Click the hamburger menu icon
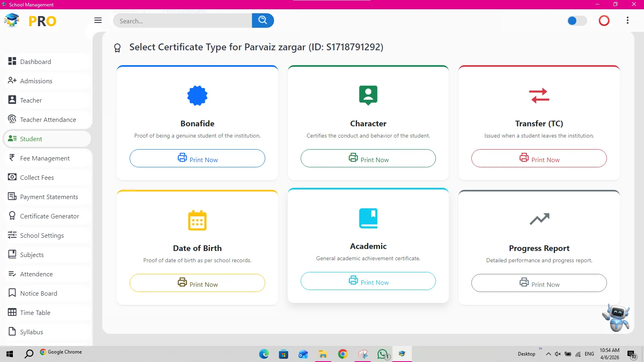This screenshot has height=362, width=644. tap(98, 21)
